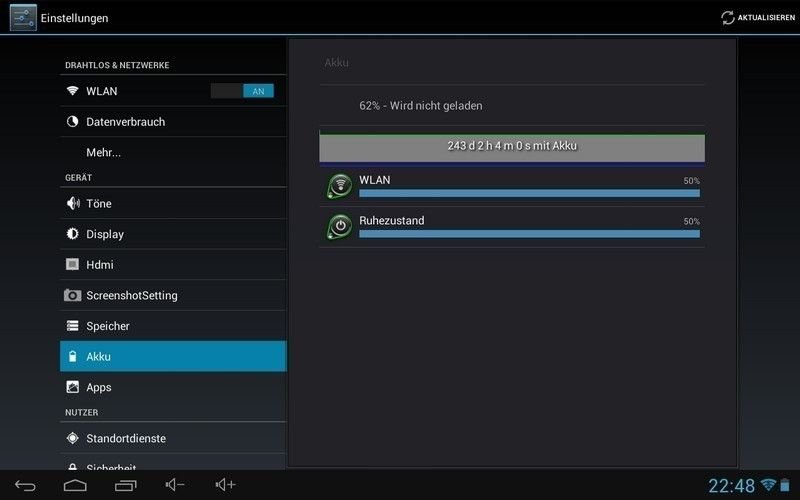
Task: Toggle the WLAN switch showing AN
Action: coord(242,91)
